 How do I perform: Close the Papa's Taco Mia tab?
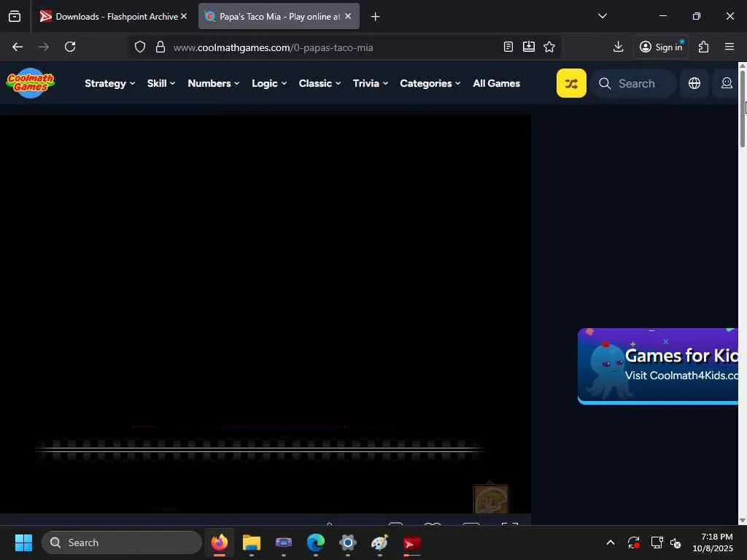click(348, 16)
